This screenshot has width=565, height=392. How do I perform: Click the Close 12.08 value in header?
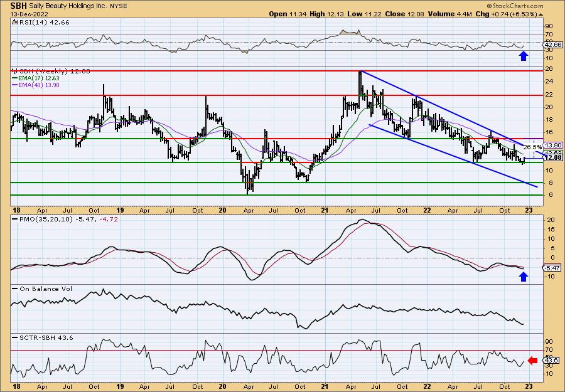pyautogui.click(x=405, y=14)
